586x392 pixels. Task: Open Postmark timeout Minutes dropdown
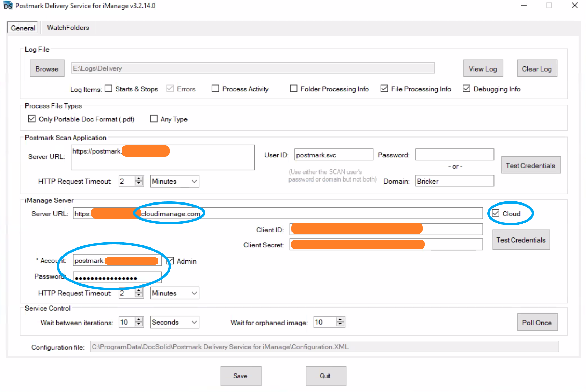(x=175, y=181)
